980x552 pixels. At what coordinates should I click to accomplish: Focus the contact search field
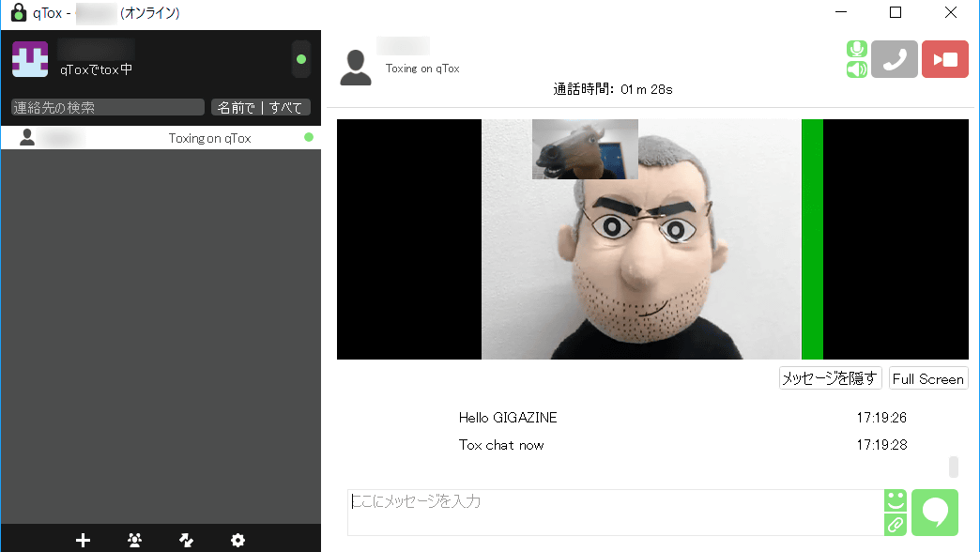point(108,108)
